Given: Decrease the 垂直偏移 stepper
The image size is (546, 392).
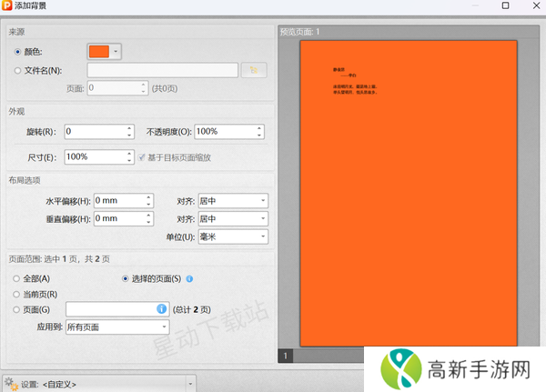Looking at the screenshot, I should click(148, 222).
